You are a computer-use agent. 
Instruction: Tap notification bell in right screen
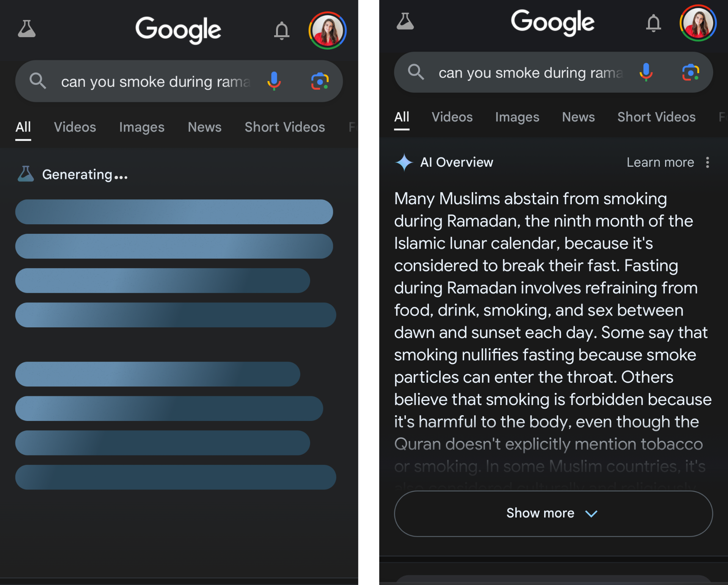click(653, 23)
